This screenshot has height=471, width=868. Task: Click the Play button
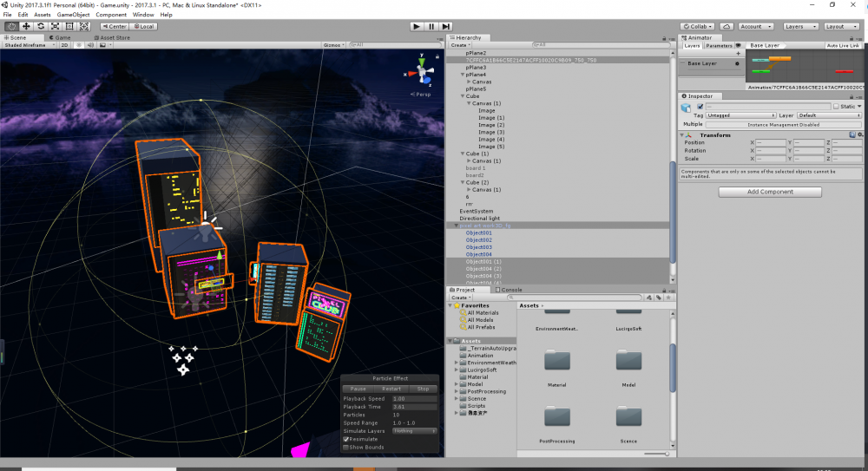pos(417,26)
